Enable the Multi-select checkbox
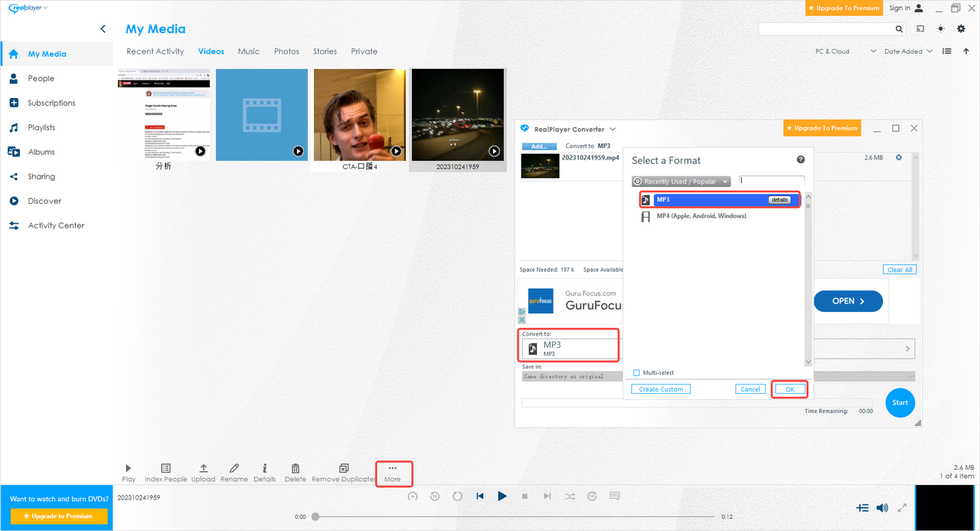This screenshot has width=980, height=531. tap(636, 373)
